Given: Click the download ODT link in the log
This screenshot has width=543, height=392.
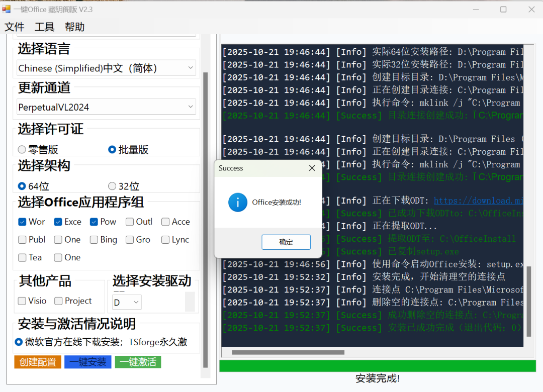Looking at the screenshot, I should pos(479,200).
